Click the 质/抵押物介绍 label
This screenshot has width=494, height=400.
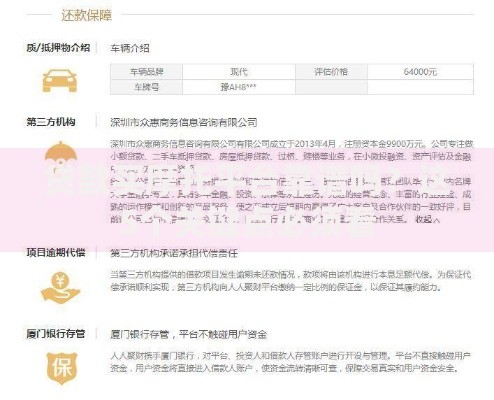pos(58,47)
